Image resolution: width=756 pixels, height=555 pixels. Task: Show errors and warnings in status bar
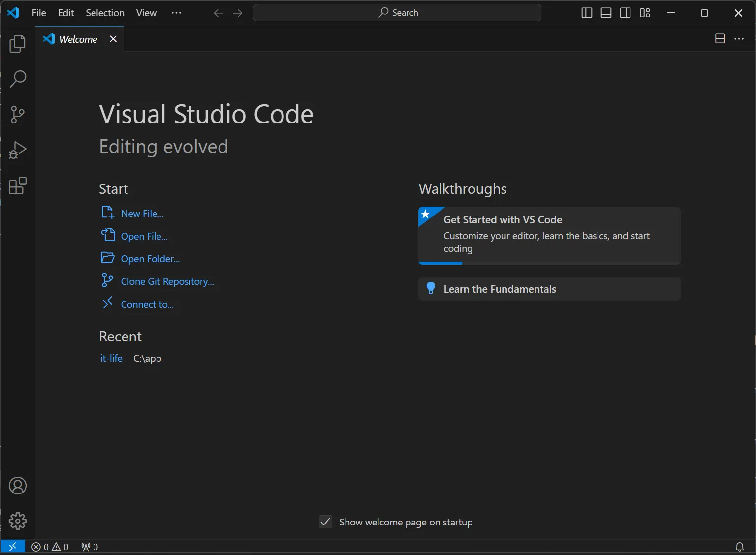(50, 547)
